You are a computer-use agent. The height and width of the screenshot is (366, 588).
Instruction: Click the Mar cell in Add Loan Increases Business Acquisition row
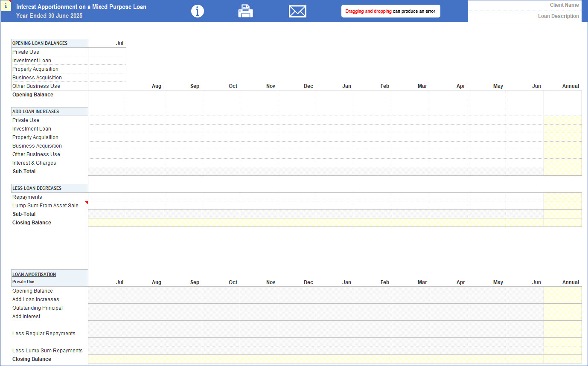pos(411,146)
